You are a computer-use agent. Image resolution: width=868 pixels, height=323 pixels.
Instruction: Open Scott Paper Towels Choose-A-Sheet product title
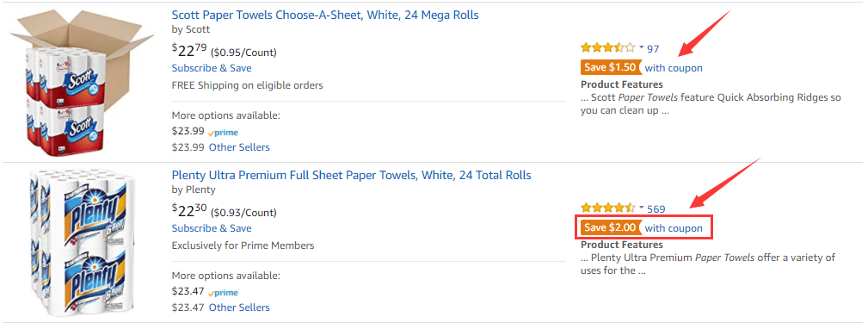click(325, 15)
